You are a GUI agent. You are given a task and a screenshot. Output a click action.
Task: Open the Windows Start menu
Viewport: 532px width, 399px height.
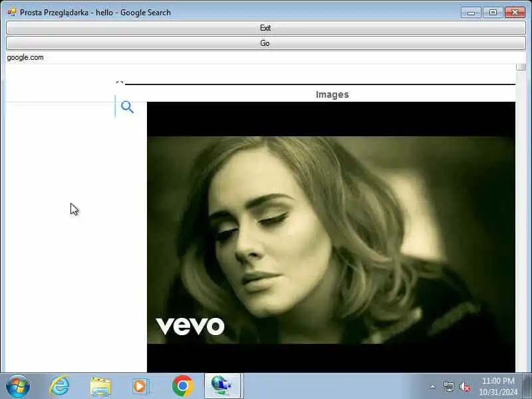click(x=18, y=386)
